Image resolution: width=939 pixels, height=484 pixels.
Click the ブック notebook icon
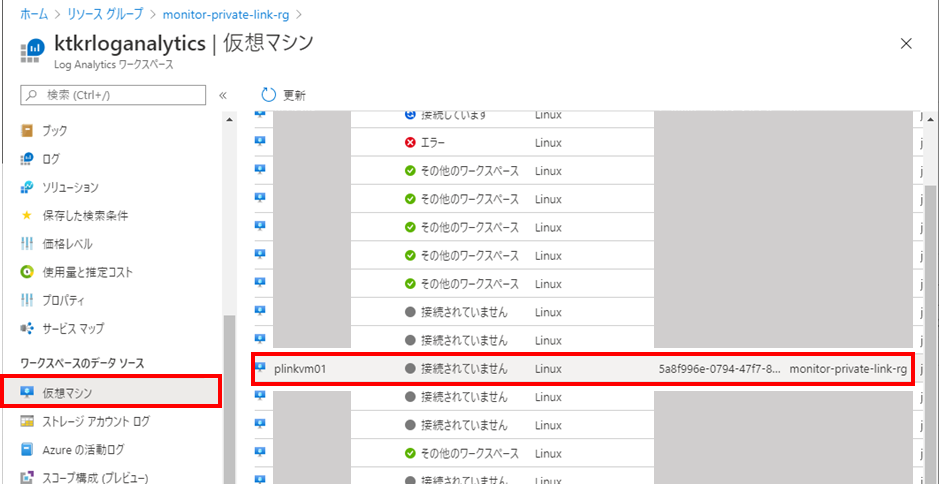coord(27,131)
